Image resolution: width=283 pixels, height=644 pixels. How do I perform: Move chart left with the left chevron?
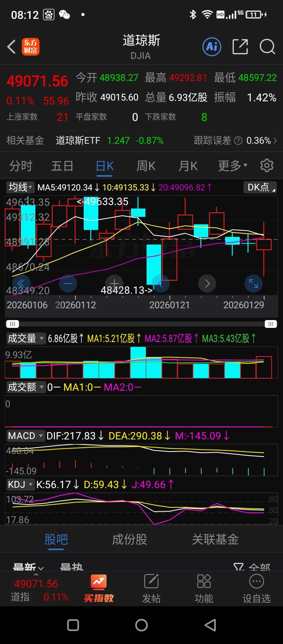point(161,284)
